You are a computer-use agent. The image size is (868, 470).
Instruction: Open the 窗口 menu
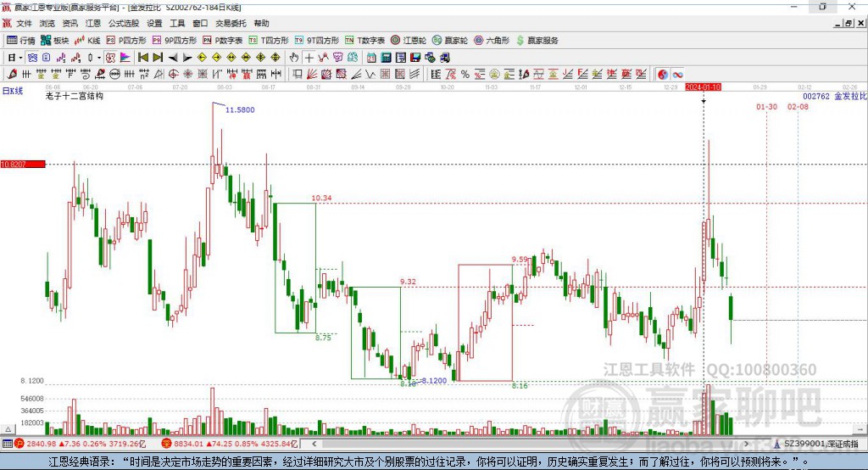click(x=200, y=23)
